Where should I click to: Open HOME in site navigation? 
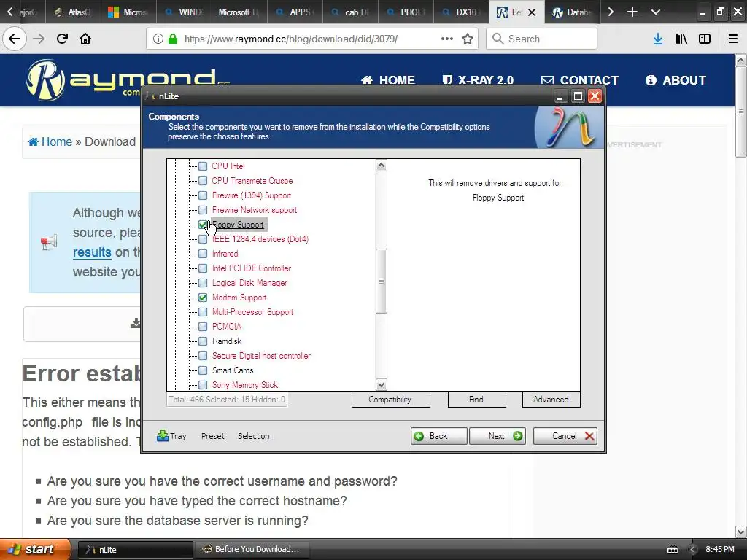tap(388, 80)
